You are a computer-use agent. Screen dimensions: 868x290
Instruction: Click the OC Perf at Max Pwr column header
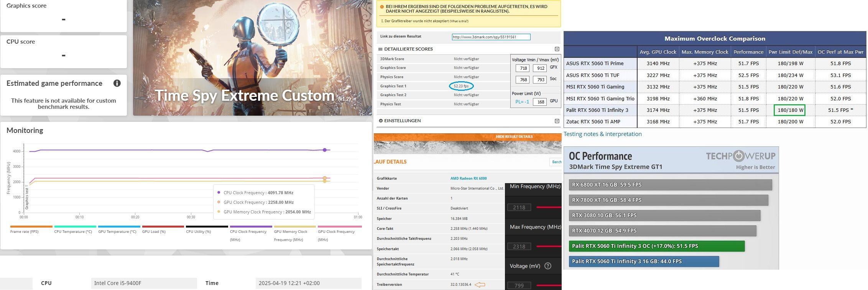840,52
